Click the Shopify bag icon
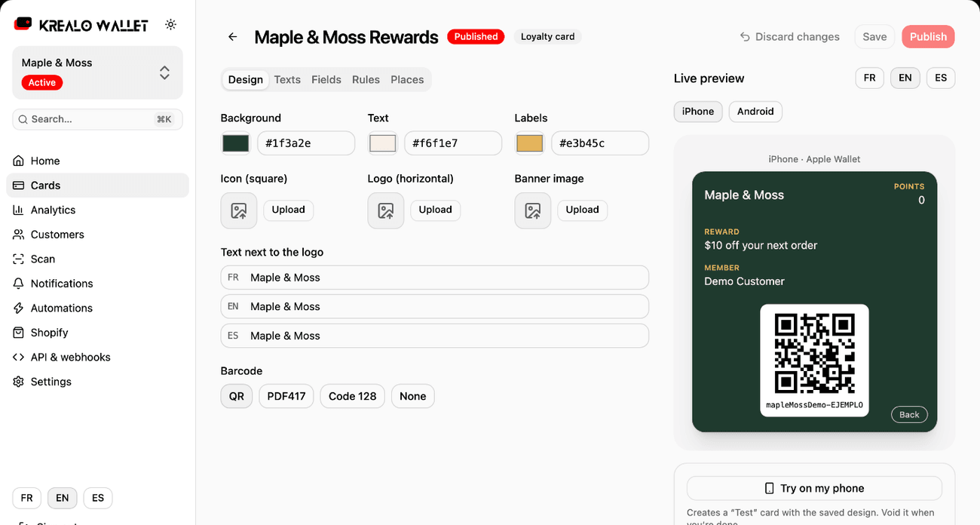 pos(19,333)
